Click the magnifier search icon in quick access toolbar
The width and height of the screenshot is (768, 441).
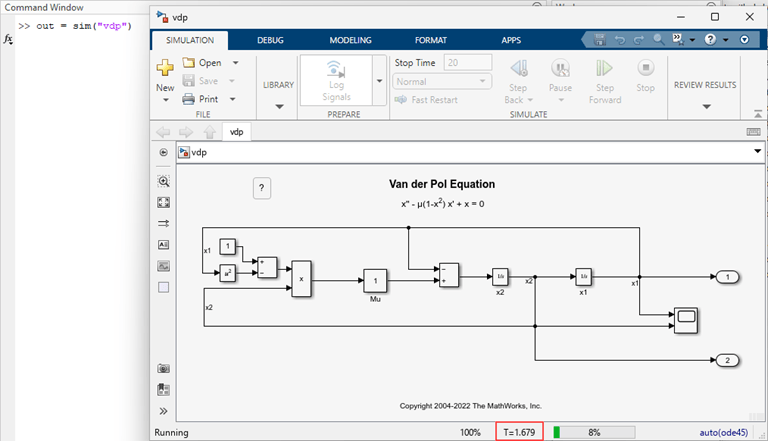pos(659,39)
